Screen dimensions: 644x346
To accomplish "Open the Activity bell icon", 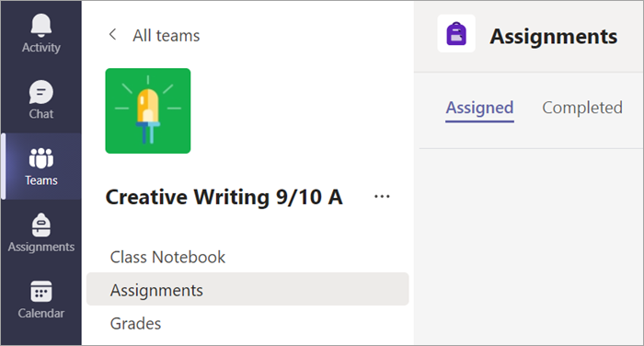I will pyautogui.click(x=41, y=26).
